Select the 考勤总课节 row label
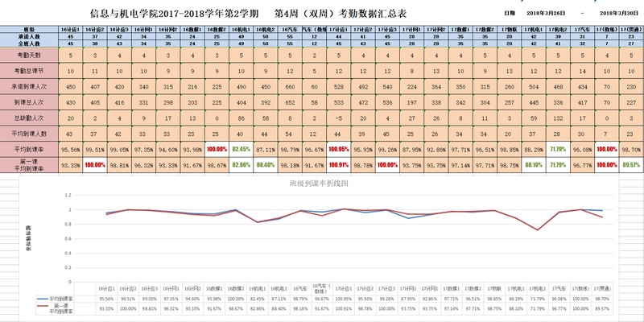 click(x=30, y=72)
